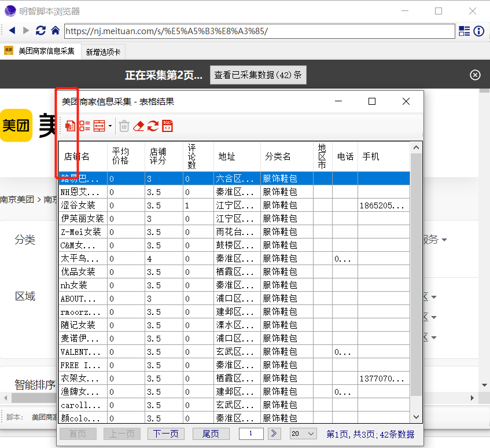Clear data with the eraser icon
Image resolution: width=490 pixels, height=448 pixels.
tap(138, 126)
